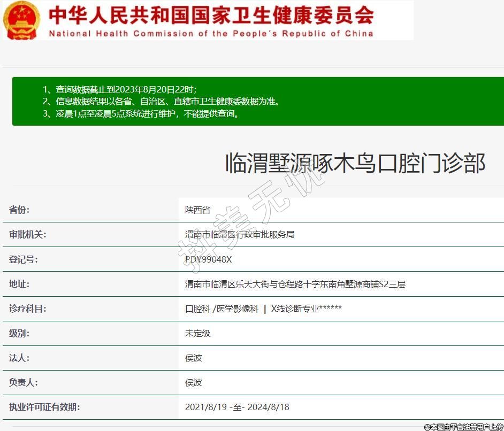This screenshot has width=504, height=431.
Task: Select the second notice about provincial data
Action: point(161,101)
